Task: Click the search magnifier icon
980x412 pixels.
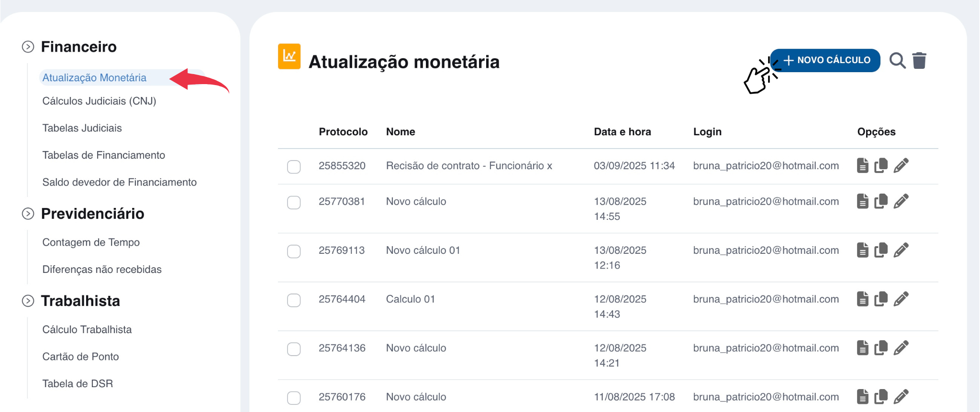Action: 897,61
